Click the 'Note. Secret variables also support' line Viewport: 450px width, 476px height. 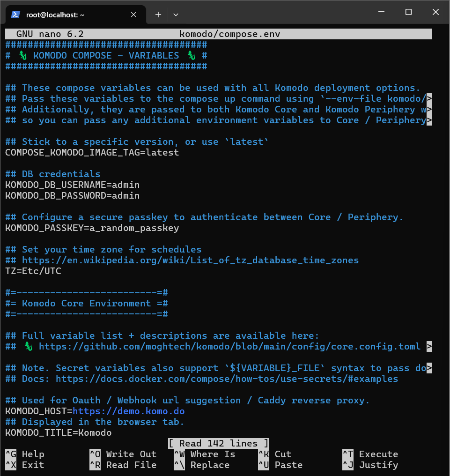pyautogui.click(x=219, y=368)
